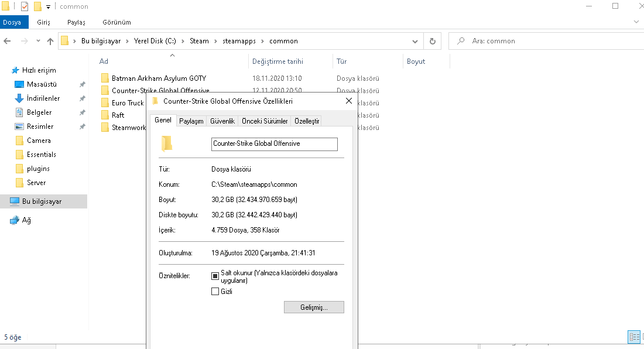Click the Euro Truck folder icon
The image size is (644, 349).
point(105,102)
